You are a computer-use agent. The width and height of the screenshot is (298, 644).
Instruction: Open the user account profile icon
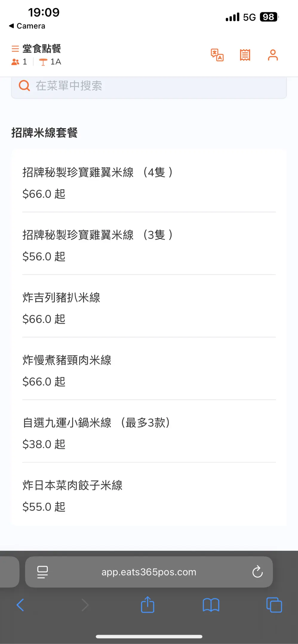(273, 55)
